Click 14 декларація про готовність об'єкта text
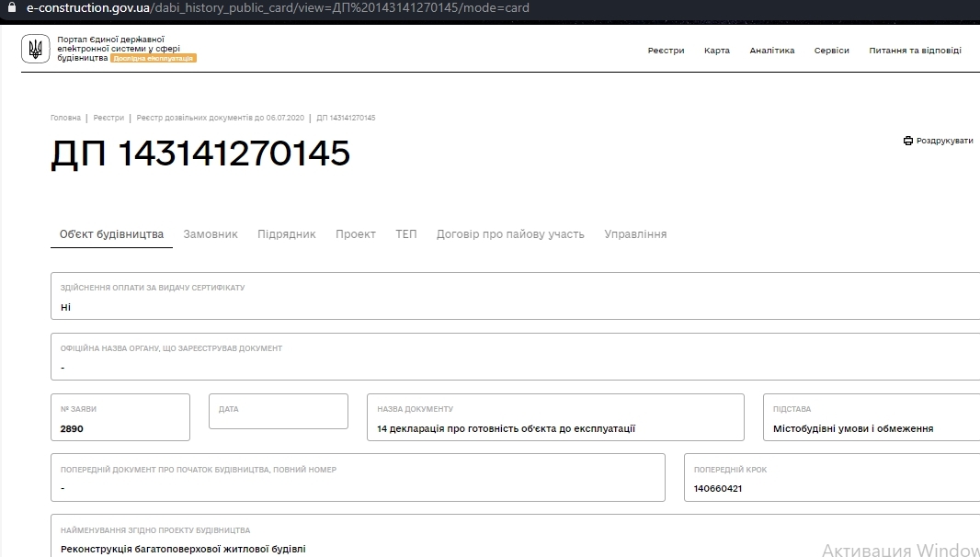980x557 pixels. (507, 429)
